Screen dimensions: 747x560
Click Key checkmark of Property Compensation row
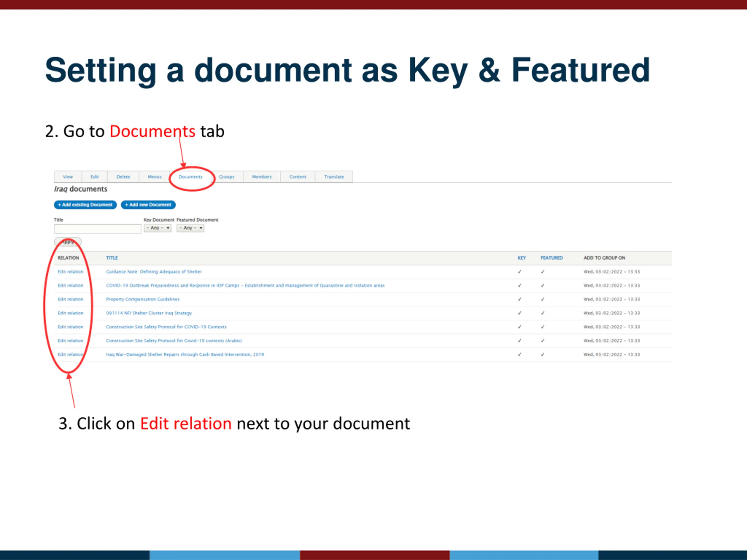519,299
